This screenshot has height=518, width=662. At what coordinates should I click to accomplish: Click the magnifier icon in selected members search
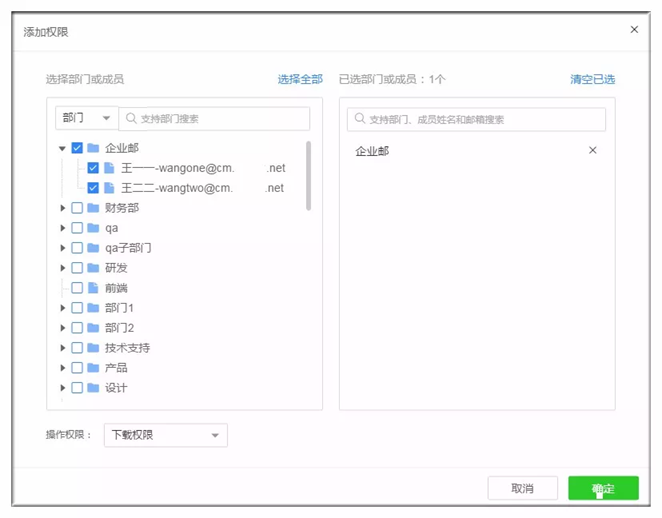[358, 119]
